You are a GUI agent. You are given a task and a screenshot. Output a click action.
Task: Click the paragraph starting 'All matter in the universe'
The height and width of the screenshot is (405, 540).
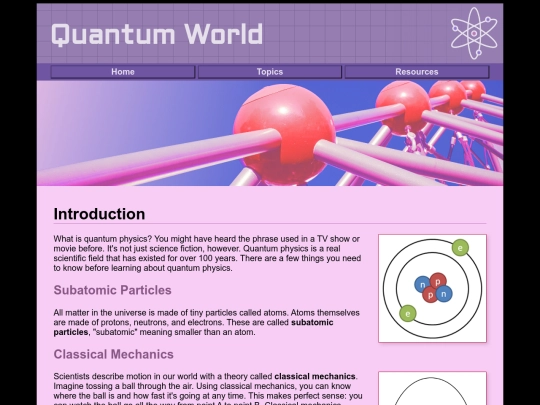point(207,322)
